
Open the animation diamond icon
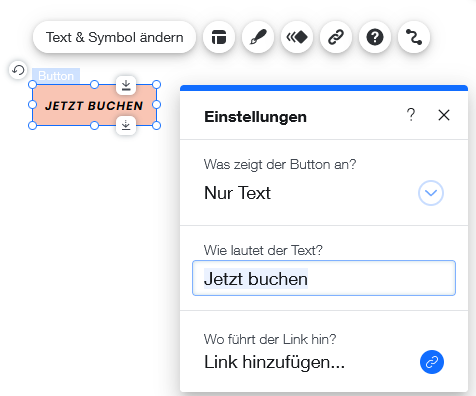point(297,37)
